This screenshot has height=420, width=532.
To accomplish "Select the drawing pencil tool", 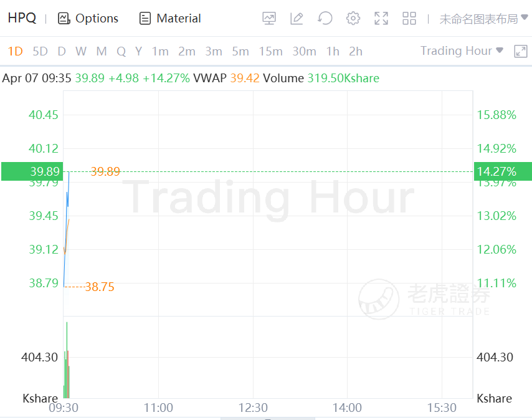I will pyautogui.click(x=297, y=19).
